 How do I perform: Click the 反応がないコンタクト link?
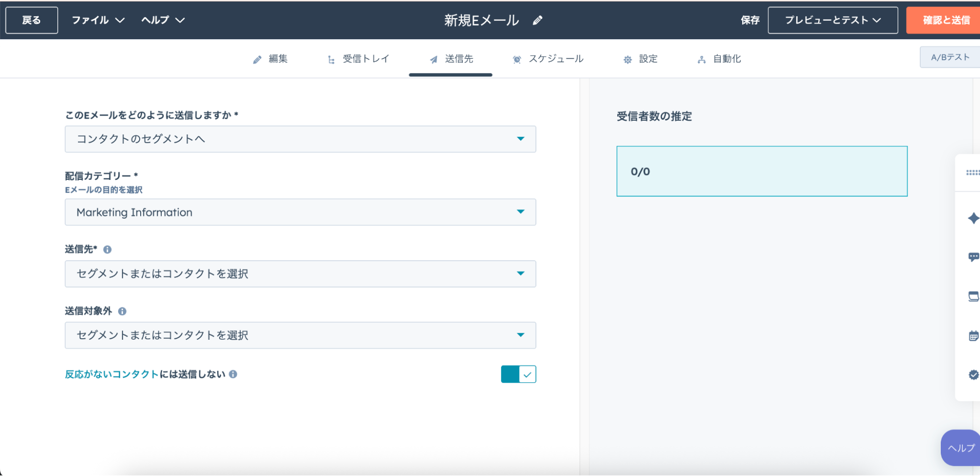[x=112, y=374]
